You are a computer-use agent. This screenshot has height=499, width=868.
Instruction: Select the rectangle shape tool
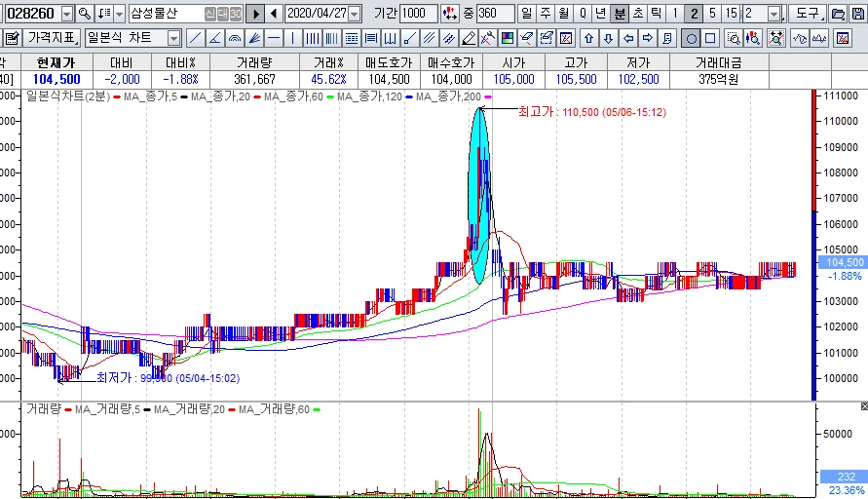pyautogui.click(x=710, y=38)
